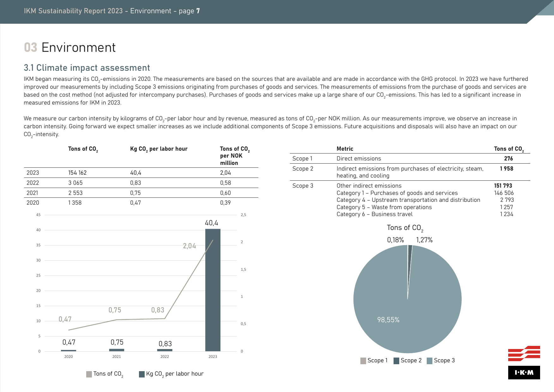Select the '03 Environment' title
This screenshot has height=392, width=554.
70,48
